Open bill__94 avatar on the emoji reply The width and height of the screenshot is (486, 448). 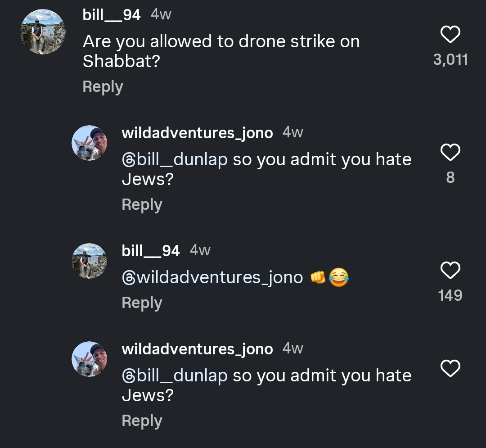pyautogui.click(x=90, y=261)
